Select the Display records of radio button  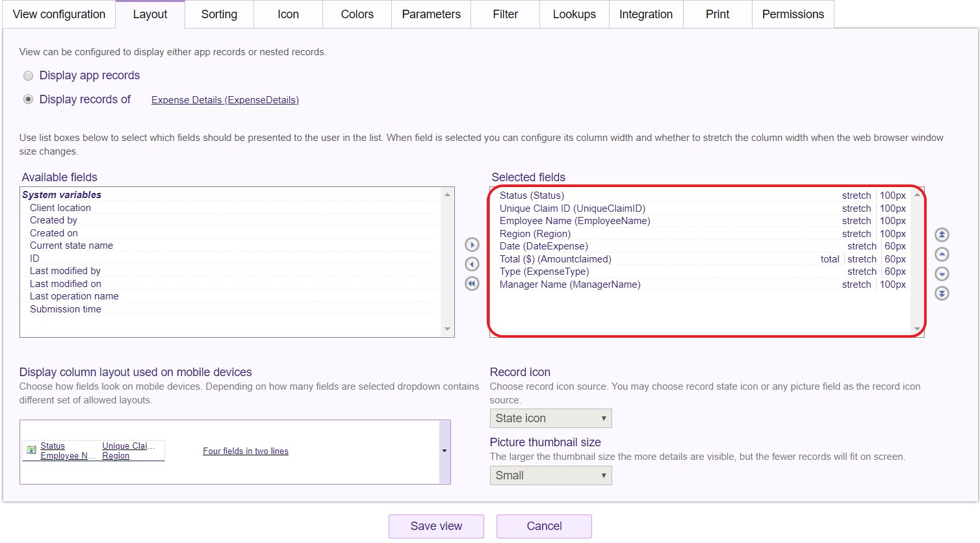[29, 99]
